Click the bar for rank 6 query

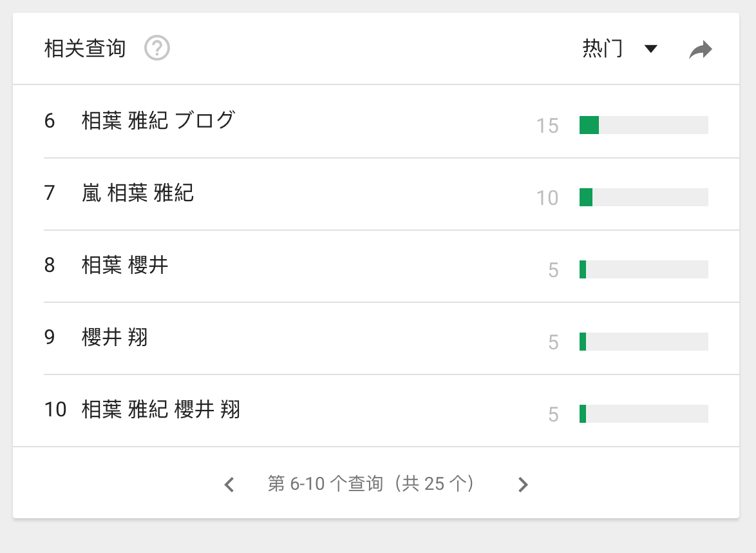click(643, 125)
